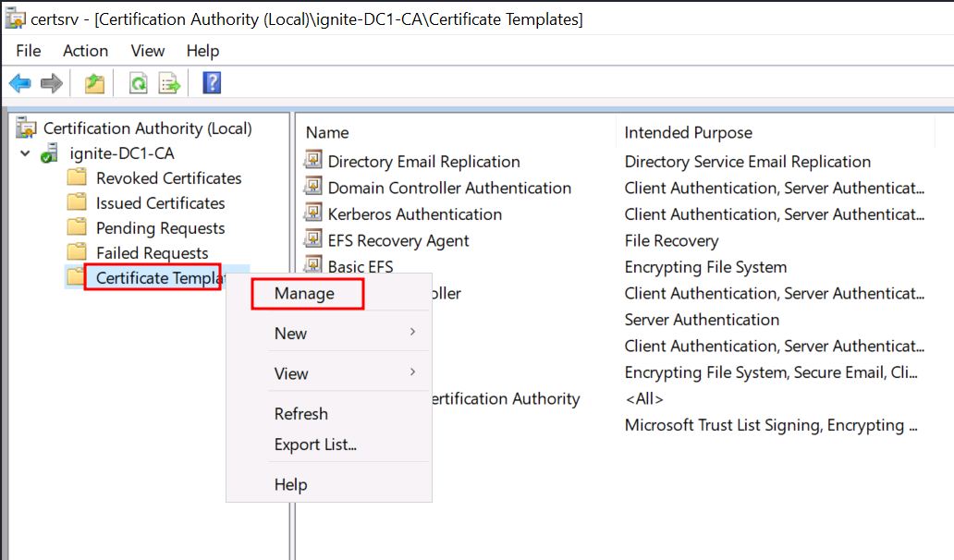Viewport: 954px width, 560px height.
Task: Choose Help from the context menu
Action: coord(291,484)
